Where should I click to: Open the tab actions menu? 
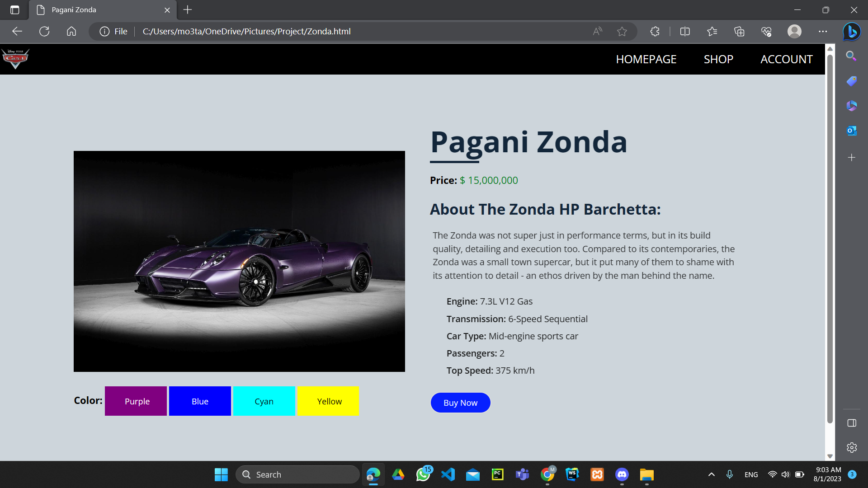point(15,9)
